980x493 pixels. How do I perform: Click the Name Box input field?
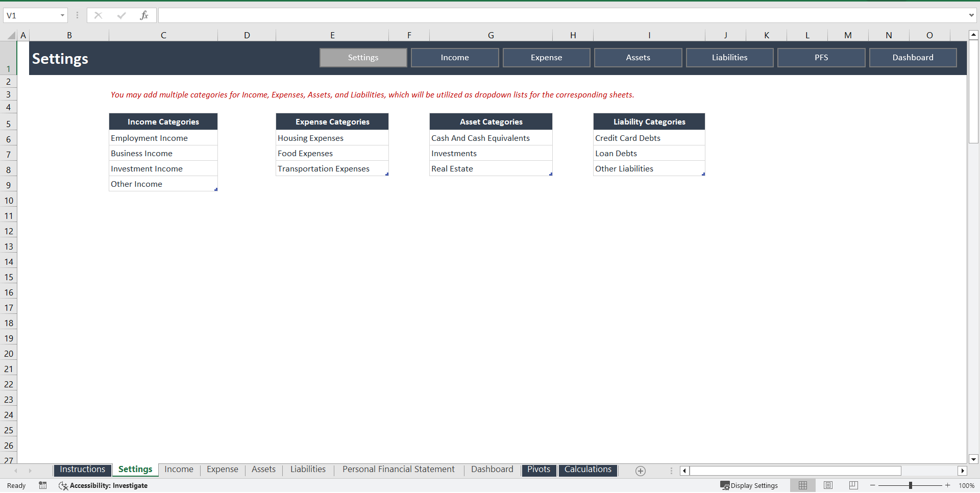click(31, 15)
